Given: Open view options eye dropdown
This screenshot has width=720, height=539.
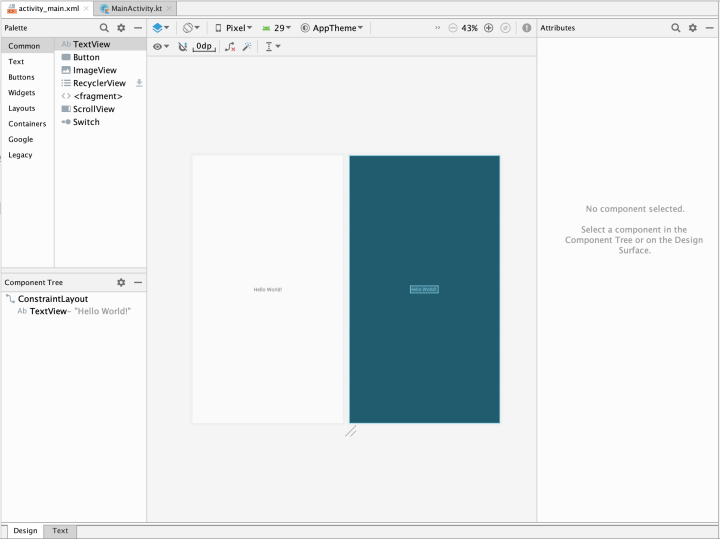Looking at the screenshot, I should [161, 46].
